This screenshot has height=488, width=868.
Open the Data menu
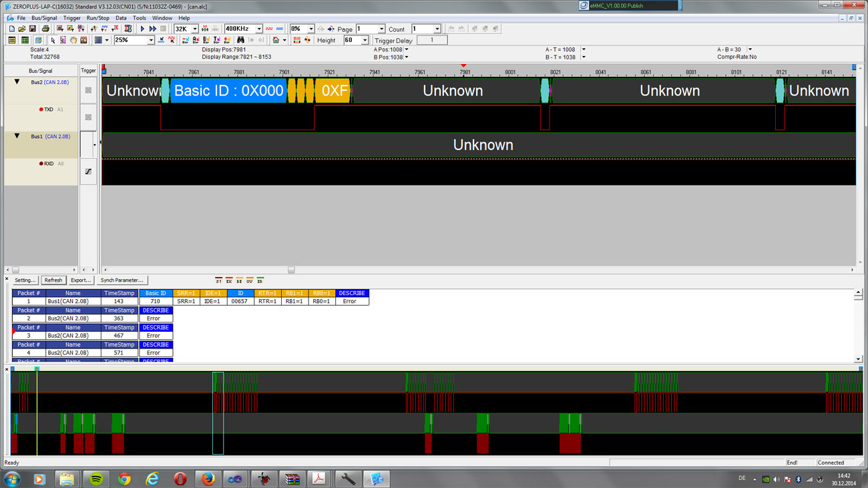[121, 18]
